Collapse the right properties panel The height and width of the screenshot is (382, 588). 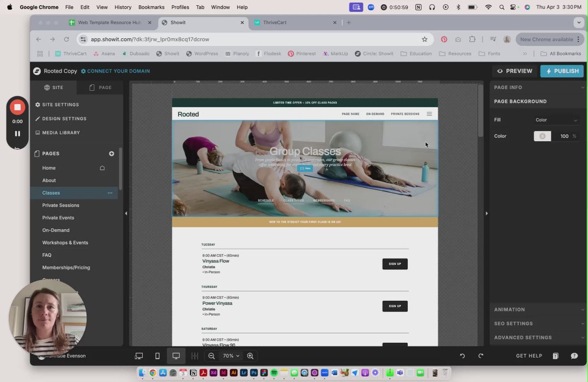[486, 213]
